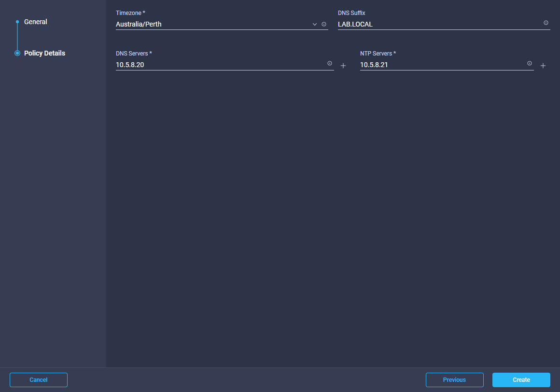
Task: Show info for the NTP Servers field
Action: [x=530, y=63]
